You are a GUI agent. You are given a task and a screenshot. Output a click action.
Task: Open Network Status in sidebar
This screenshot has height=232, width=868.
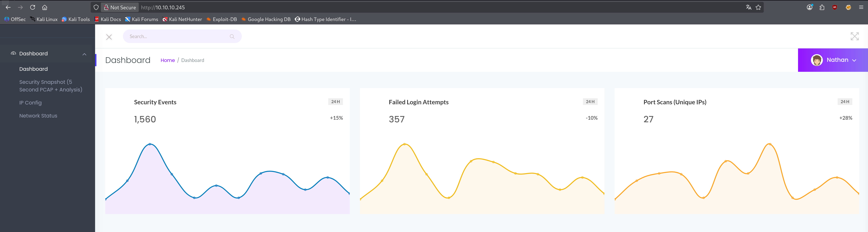[38, 116]
